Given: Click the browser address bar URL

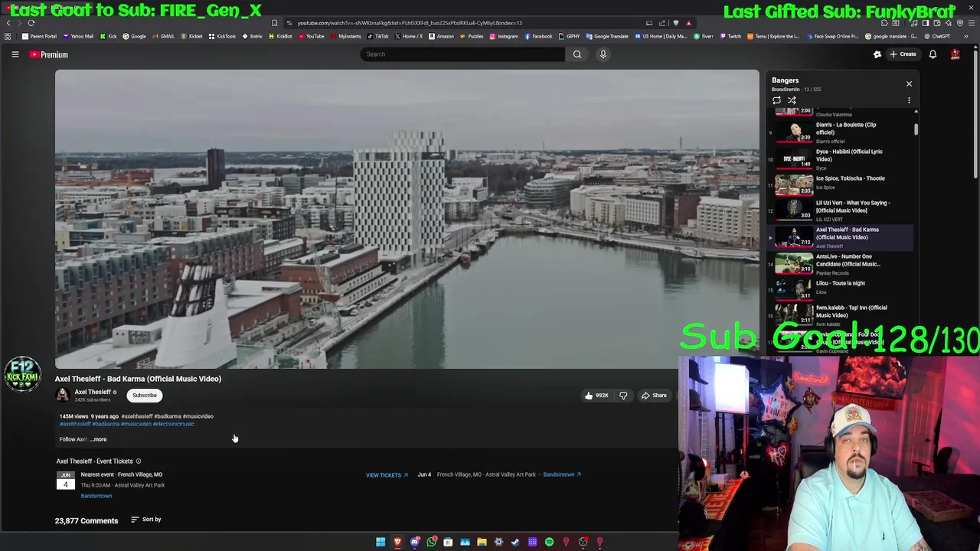Looking at the screenshot, I should pyautogui.click(x=410, y=23).
